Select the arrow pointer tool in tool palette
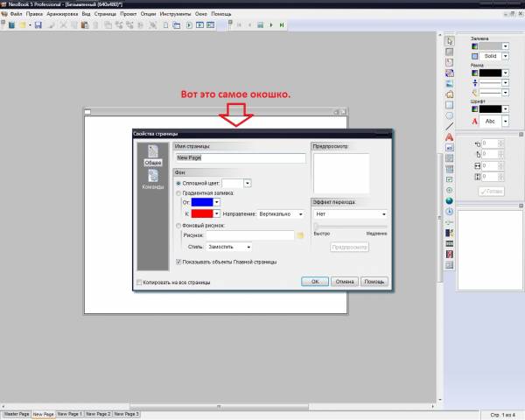This screenshot has width=525, height=420. 449,41
